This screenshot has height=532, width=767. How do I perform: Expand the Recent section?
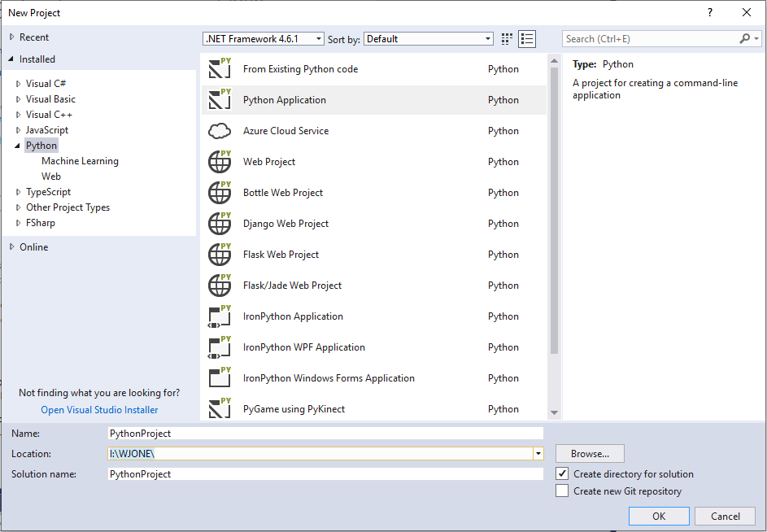pyautogui.click(x=11, y=37)
